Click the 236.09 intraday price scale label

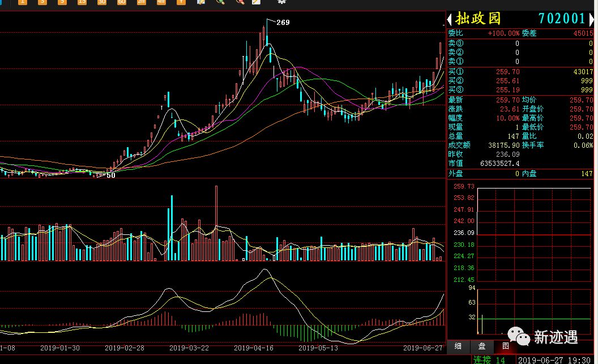[x=464, y=233]
